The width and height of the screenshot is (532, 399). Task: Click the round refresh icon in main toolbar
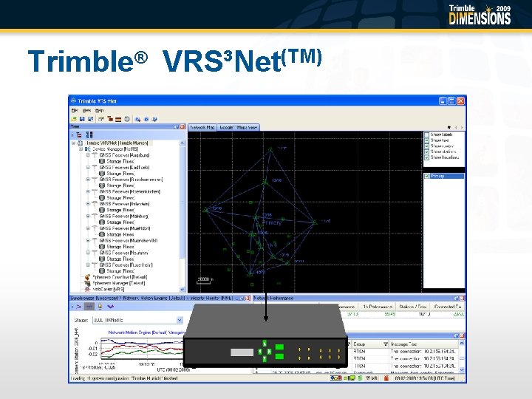coord(127,119)
